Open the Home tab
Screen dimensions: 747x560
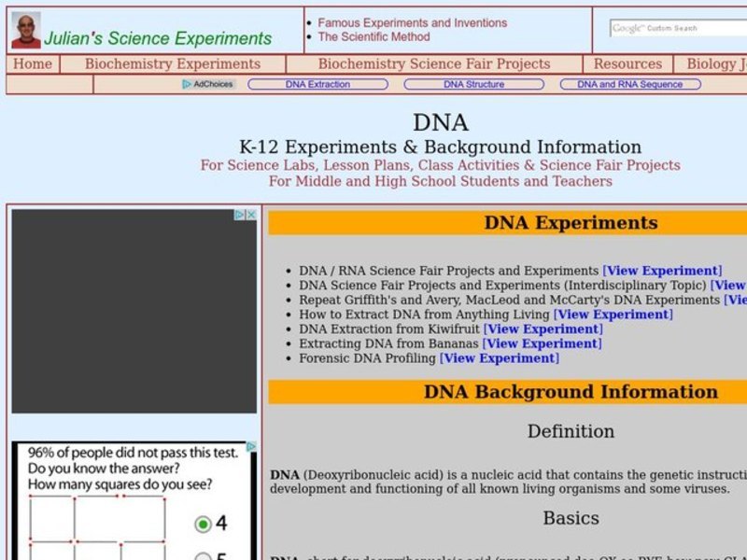(33, 64)
